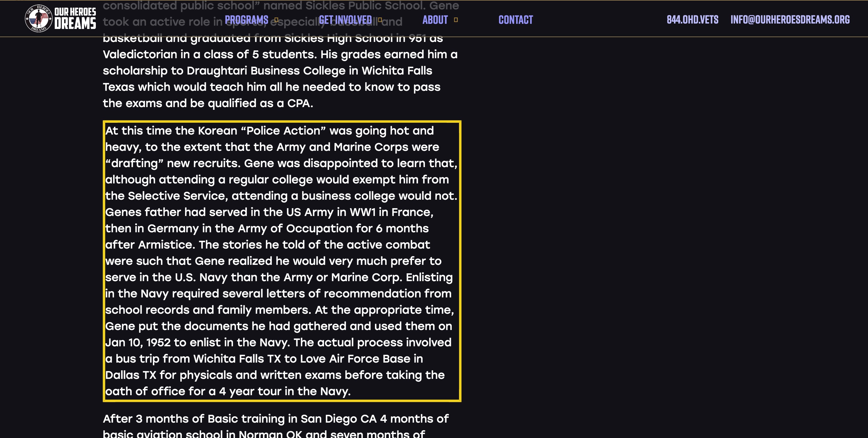Open the Programs menu

[247, 20]
